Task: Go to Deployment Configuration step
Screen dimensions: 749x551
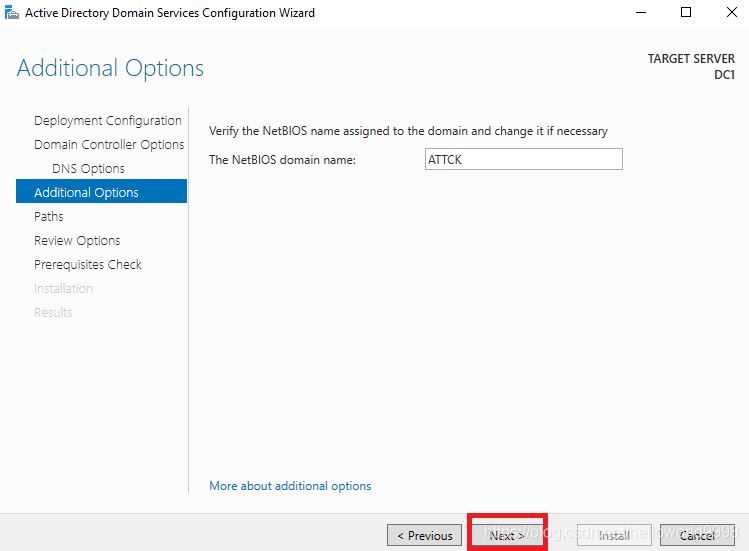Action: pyautogui.click(x=108, y=120)
